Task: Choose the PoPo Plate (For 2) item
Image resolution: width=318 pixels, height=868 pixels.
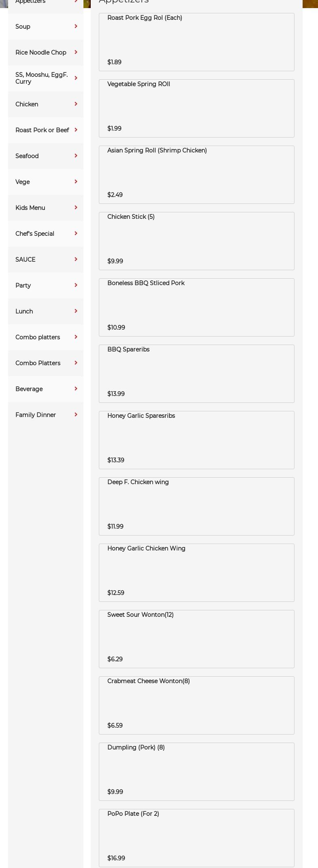Action: point(196,838)
